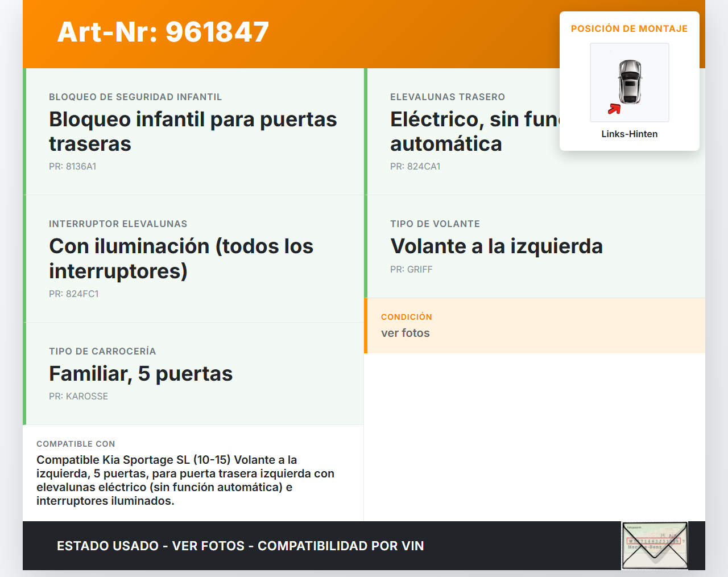Open the VIN document thumbnail
This screenshot has width=728, height=577.
coord(655,546)
